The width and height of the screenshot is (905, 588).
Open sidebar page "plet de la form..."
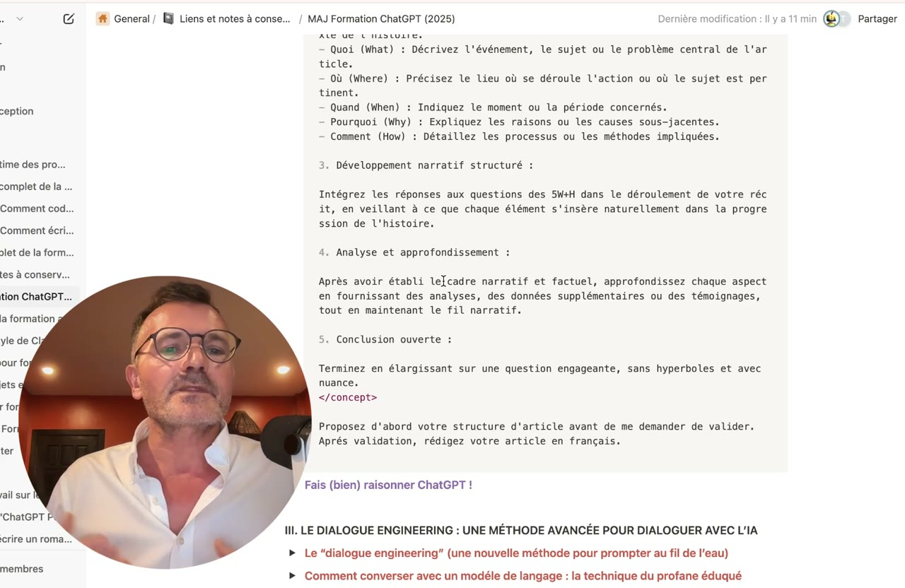pyautogui.click(x=37, y=252)
